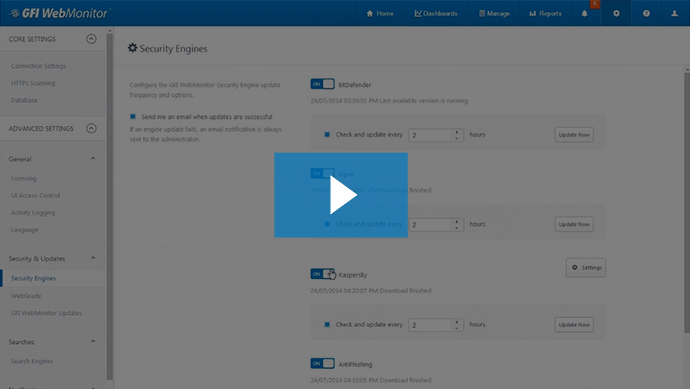Click the sidebar vertical scrollbar
This screenshot has width=690, height=389.
[110, 206]
